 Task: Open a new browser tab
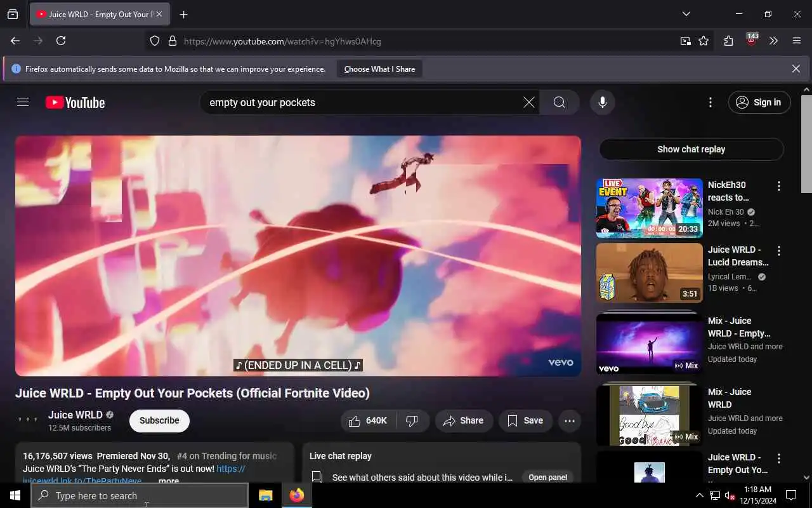coord(183,14)
